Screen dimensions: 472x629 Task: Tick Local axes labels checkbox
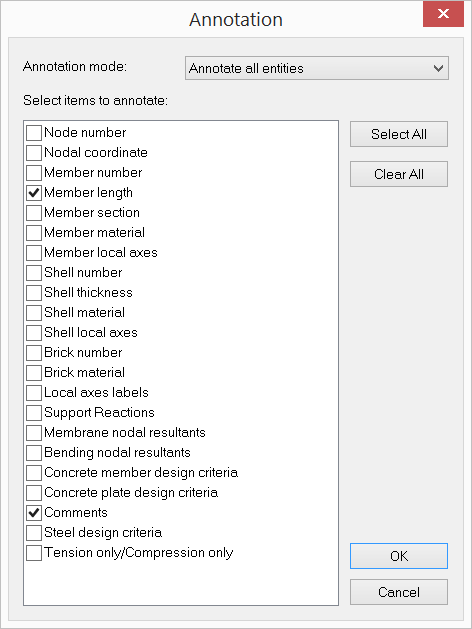click(x=34, y=393)
